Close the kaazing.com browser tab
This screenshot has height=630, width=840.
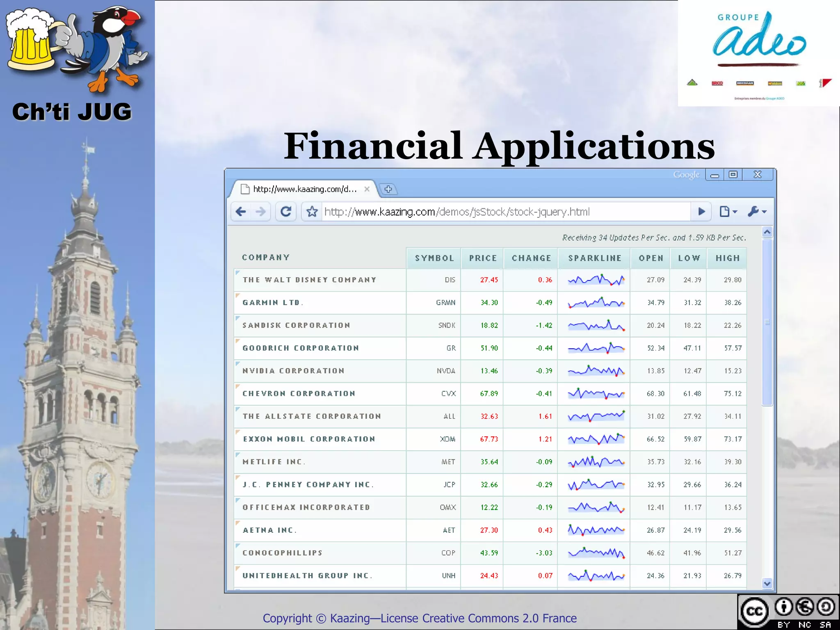point(367,189)
